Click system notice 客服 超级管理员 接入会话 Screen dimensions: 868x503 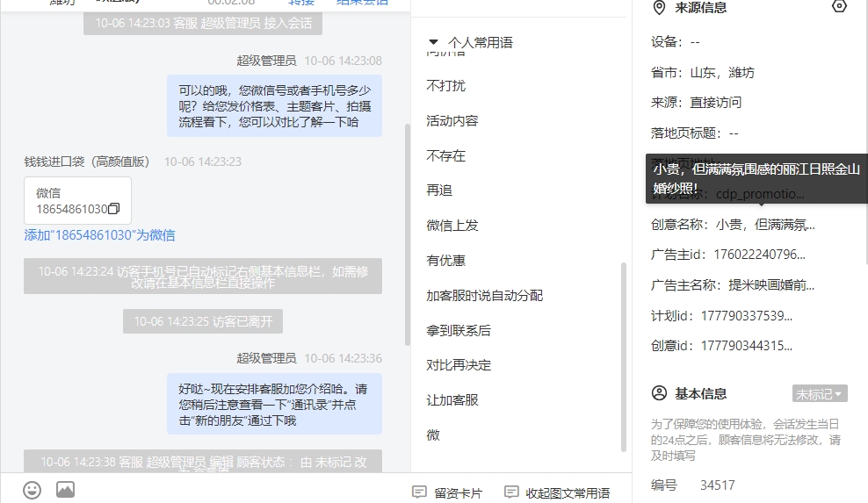(203, 23)
